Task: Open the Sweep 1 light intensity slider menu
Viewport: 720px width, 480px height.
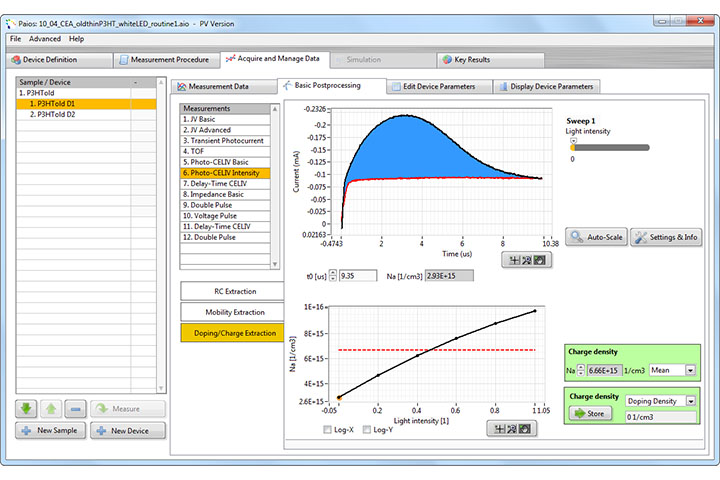Action: (x=574, y=141)
